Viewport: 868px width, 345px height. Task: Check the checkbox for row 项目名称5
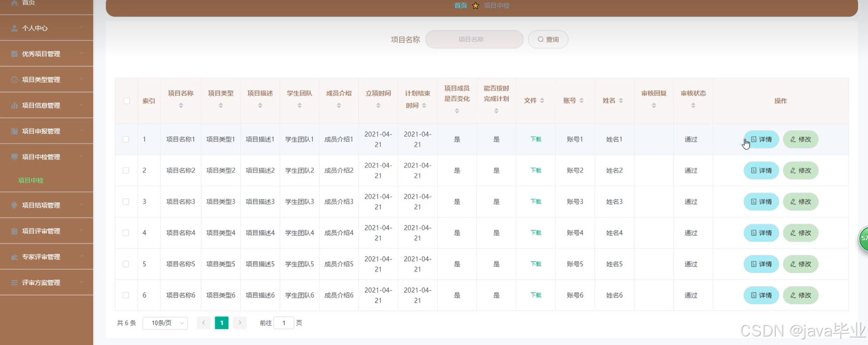[126, 264]
